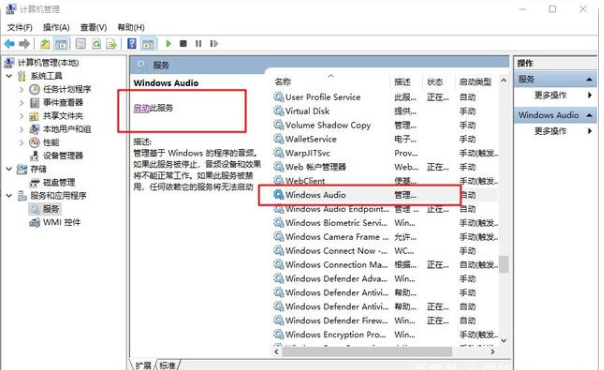
Task: Toggle the Show/Hide action pane icon
Action: coord(148,44)
